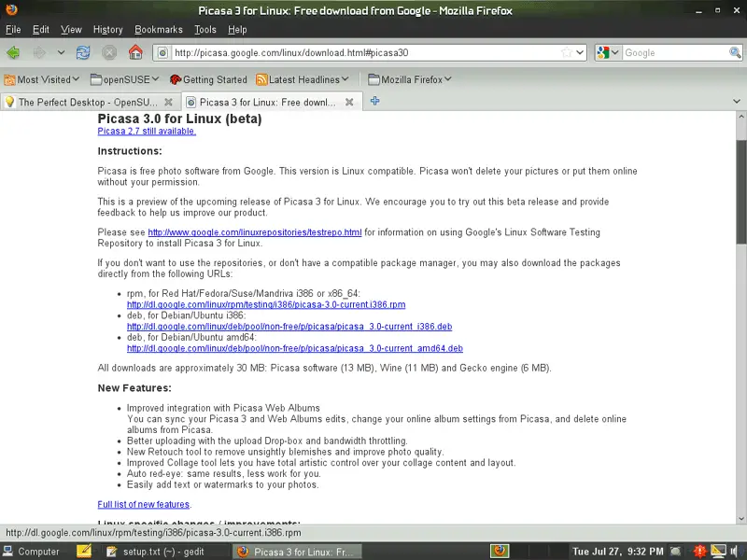Click the Firefox logo in the title bar
747x560 pixels.
[x=11, y=9]
